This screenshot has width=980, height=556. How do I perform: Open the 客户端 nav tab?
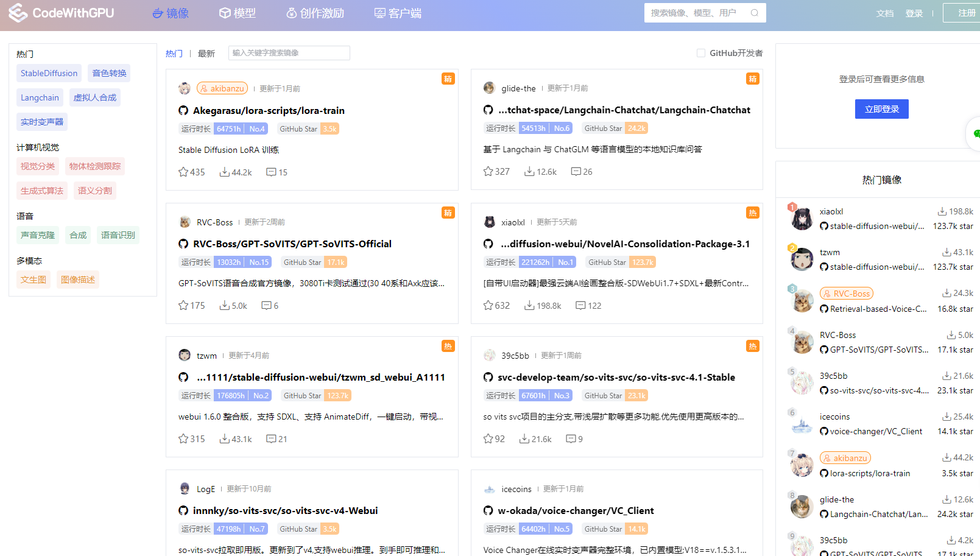[x=398, y=13]
